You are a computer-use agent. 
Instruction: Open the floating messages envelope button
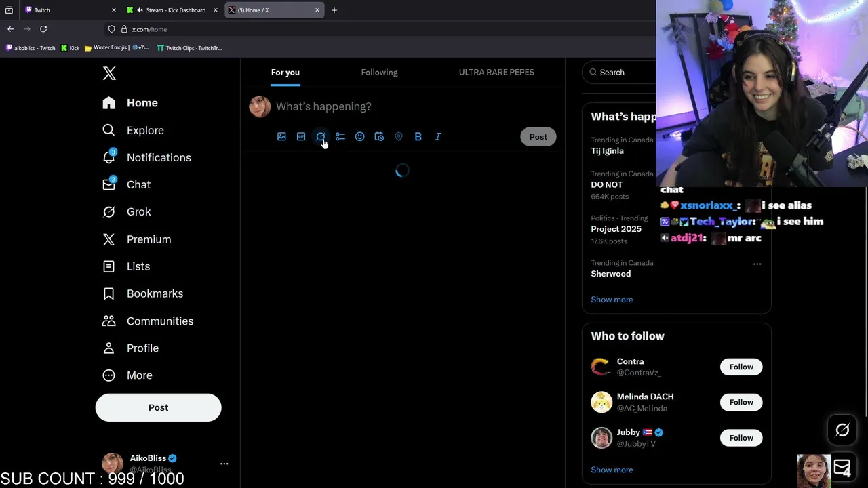point(842,467)
